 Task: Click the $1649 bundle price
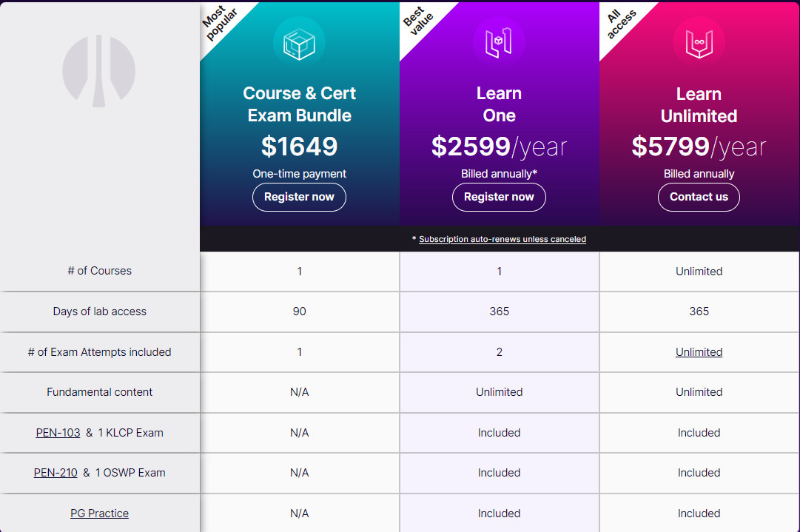coord(299,147)
